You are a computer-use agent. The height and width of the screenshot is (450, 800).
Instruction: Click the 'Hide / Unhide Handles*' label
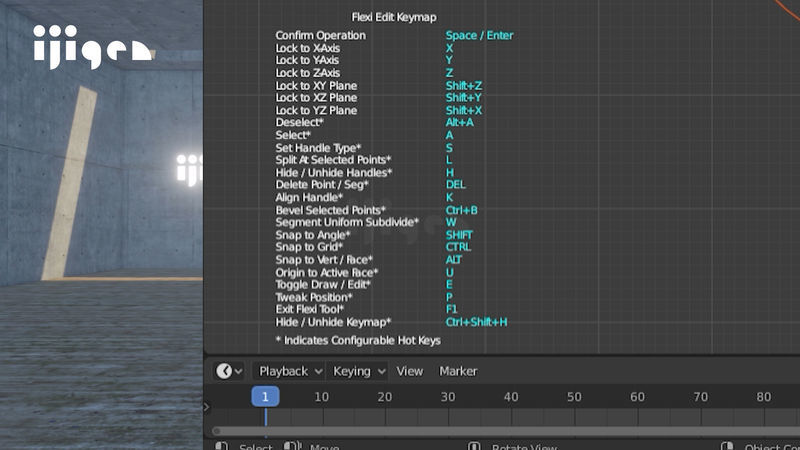(x=334, y=172)
